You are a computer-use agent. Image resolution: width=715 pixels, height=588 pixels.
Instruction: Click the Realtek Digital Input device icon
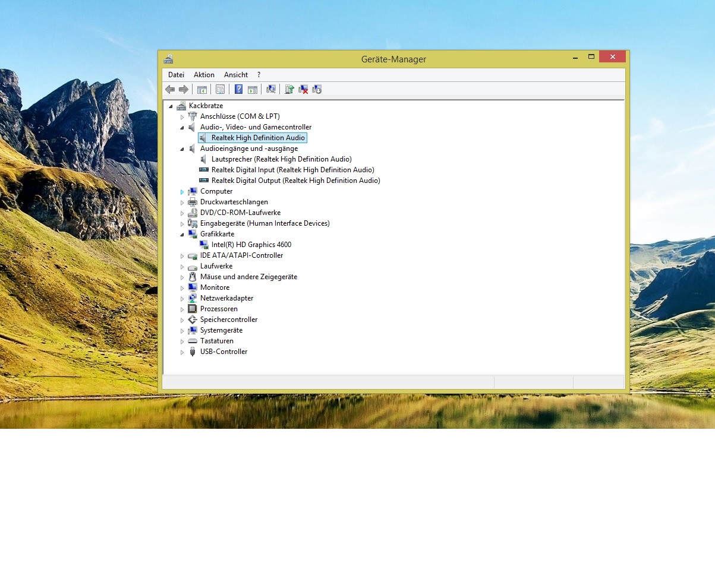[x=204, y=170]
